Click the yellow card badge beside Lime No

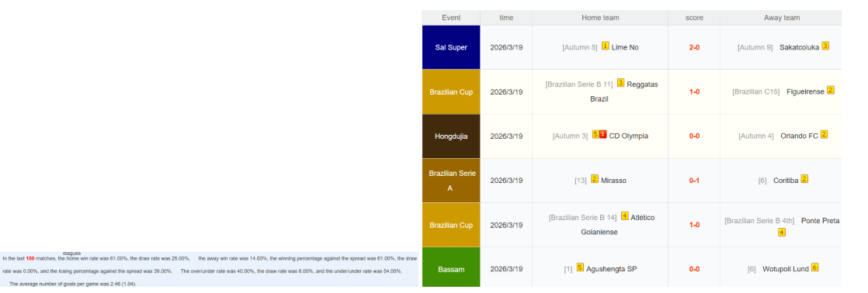coord(605,46)
